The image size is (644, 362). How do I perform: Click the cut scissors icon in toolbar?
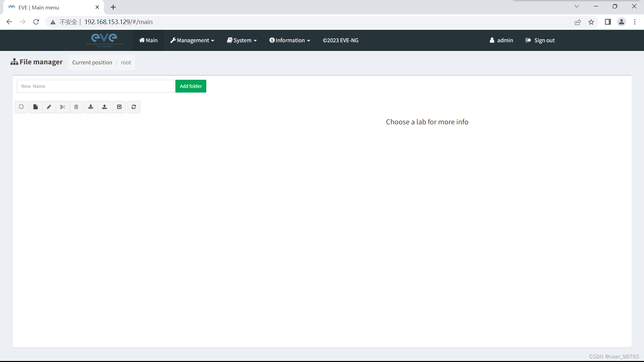click(62, 107)
